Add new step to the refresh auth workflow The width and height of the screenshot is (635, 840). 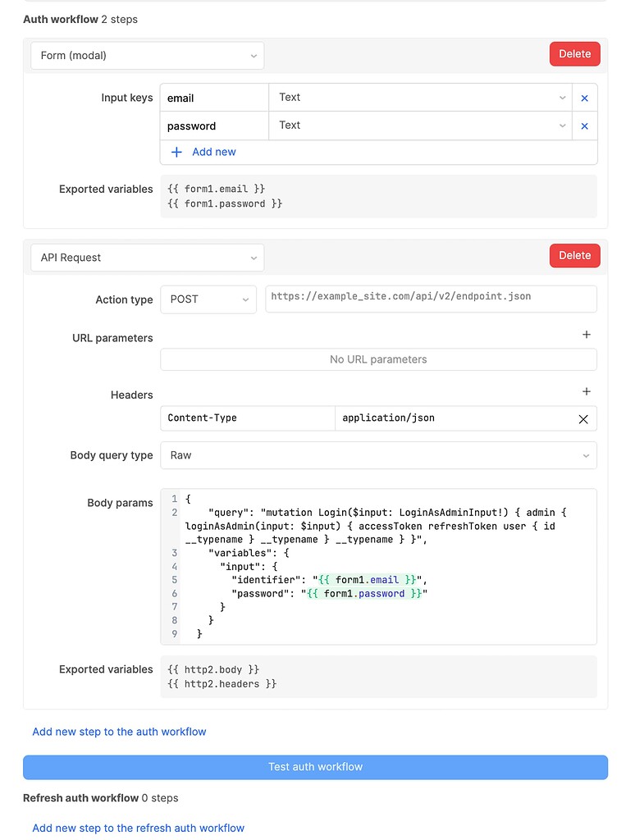138,828
